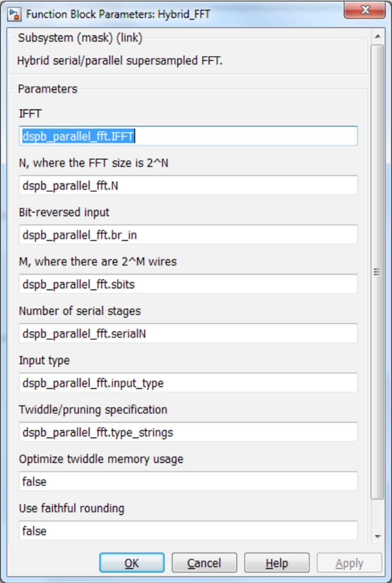This screenshot has width=392, height=583.
Task: Click the Optimize twiddle memory usage field
Action: click(188, 481)
